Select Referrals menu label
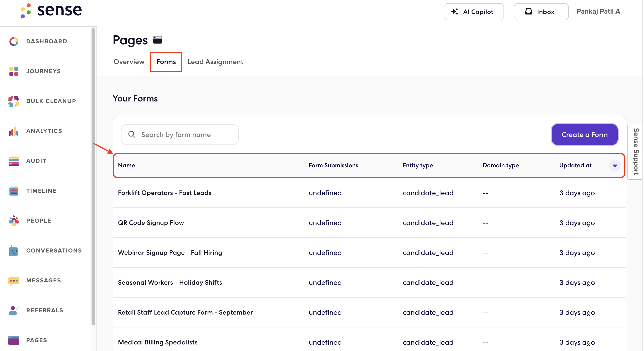Viewport: 644px width, 351px height. 45,310
